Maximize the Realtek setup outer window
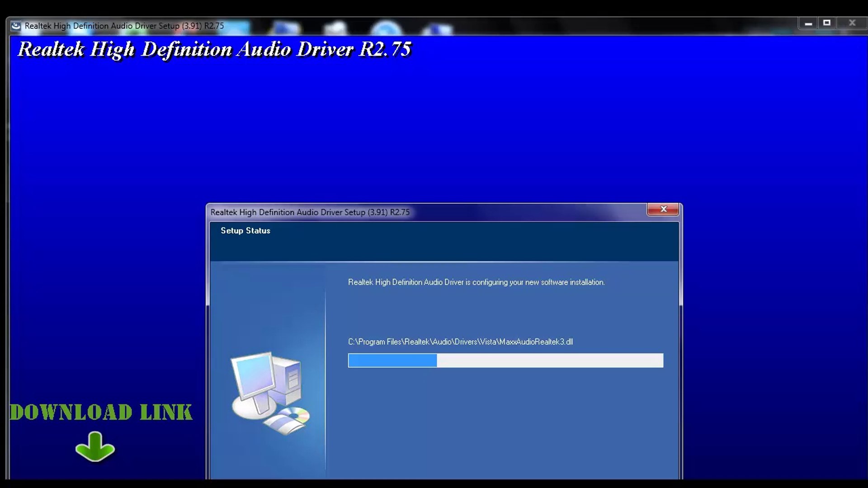Viewport: 868px width, 488px height. click(x=827, y=23)
